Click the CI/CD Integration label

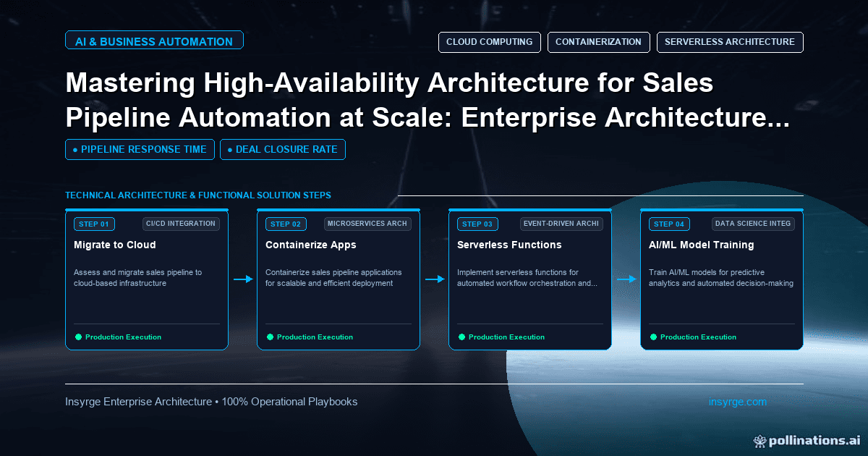point(181,224)
